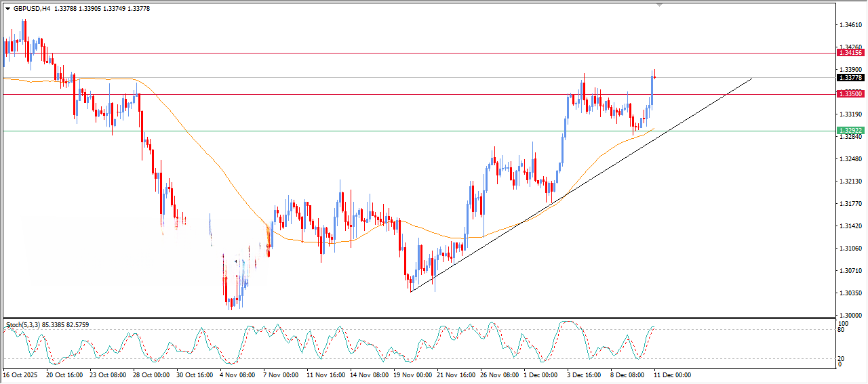Click the 16 Oct 2025 date label
The image size is (868, 384).
[x=20, y=375]
